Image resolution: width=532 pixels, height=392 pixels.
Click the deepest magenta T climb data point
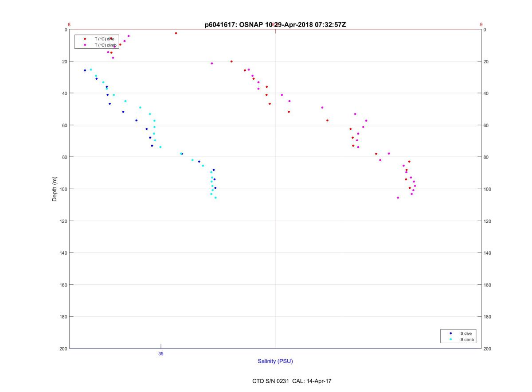point(398,198)
